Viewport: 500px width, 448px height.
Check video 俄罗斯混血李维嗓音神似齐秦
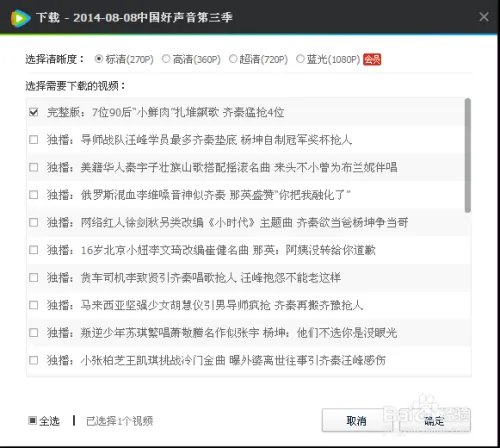click(33, 195)
